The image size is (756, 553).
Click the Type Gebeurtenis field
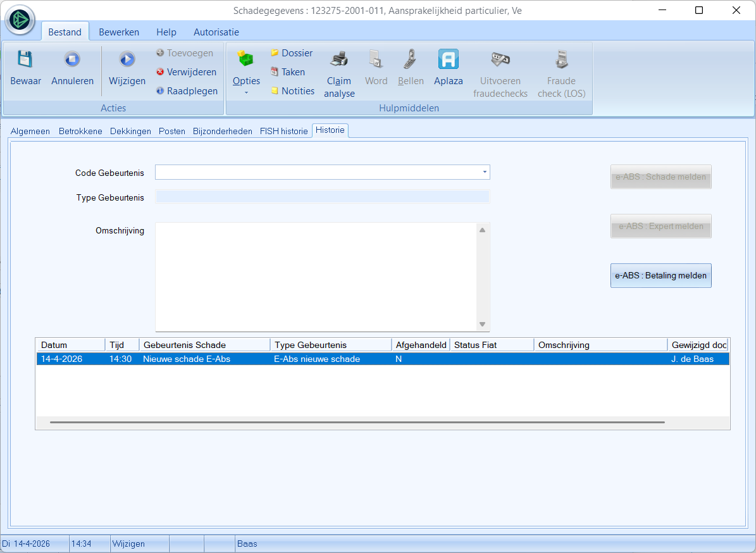(x=322, y=197)
